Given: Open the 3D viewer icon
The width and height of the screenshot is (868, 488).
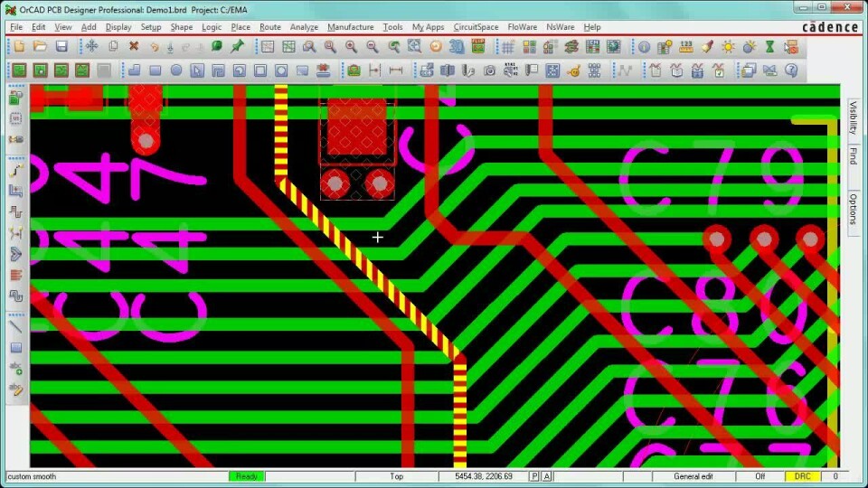Looking at the screenshot, I should click(457, 47).
